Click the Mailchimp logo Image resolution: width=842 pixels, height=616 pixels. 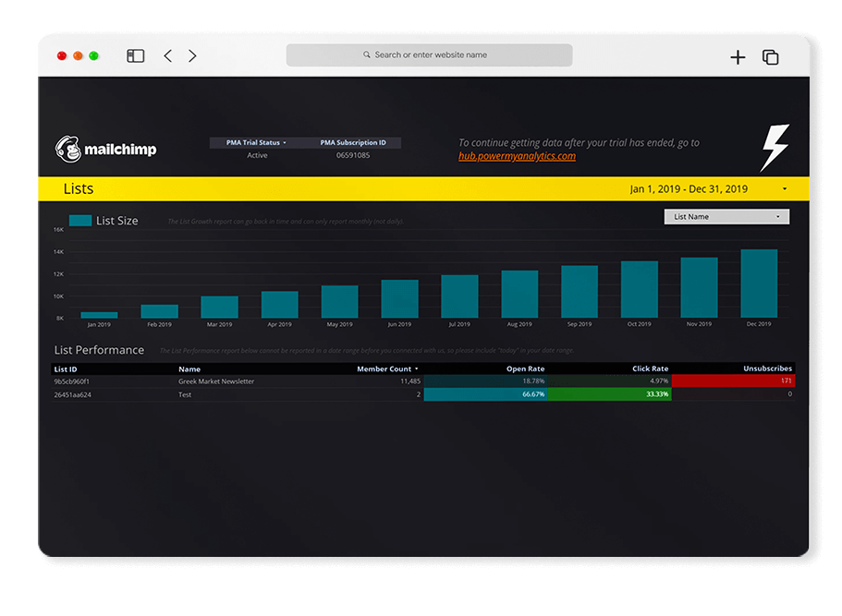105,149
